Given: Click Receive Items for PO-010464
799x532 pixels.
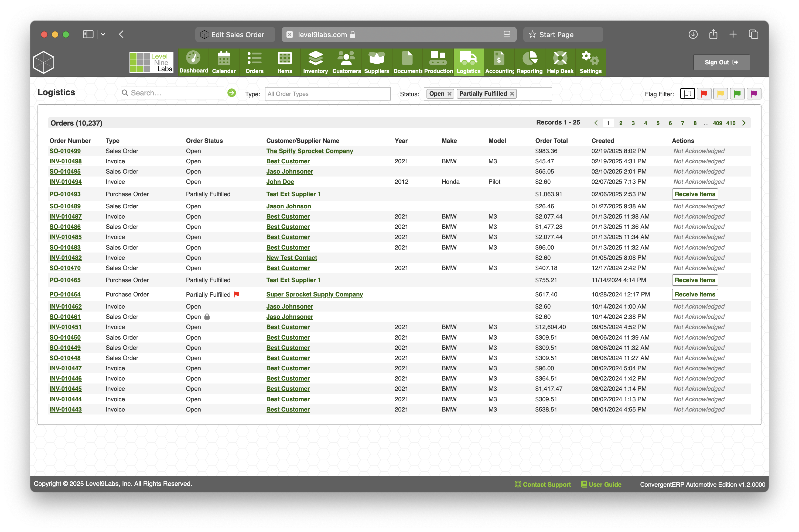Looking at the screenshot, I should click(695, 294).
